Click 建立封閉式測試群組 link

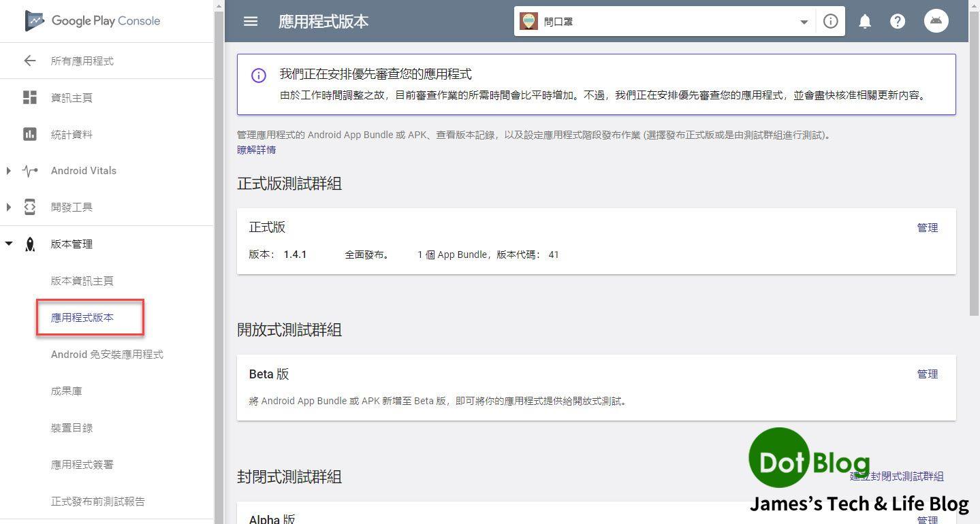897,476
